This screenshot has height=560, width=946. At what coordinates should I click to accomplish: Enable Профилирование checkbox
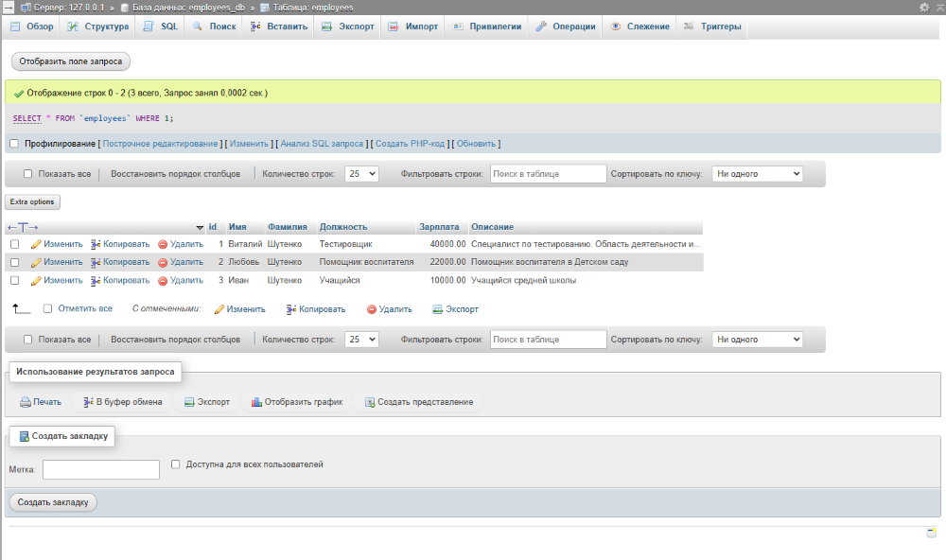coord(13,143)
